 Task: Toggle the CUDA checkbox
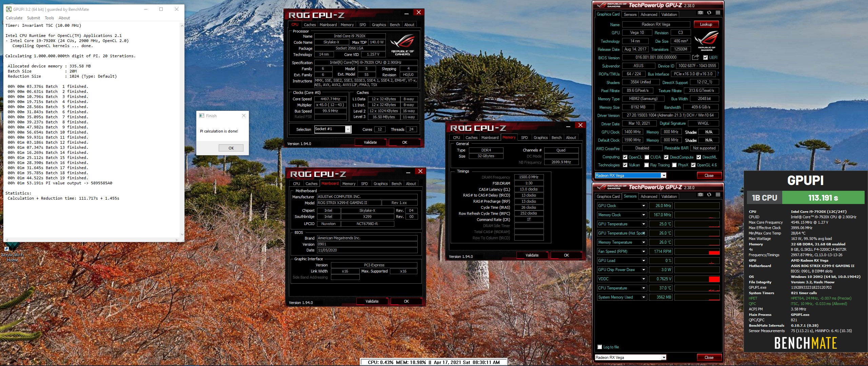click(x=647, y=157)
